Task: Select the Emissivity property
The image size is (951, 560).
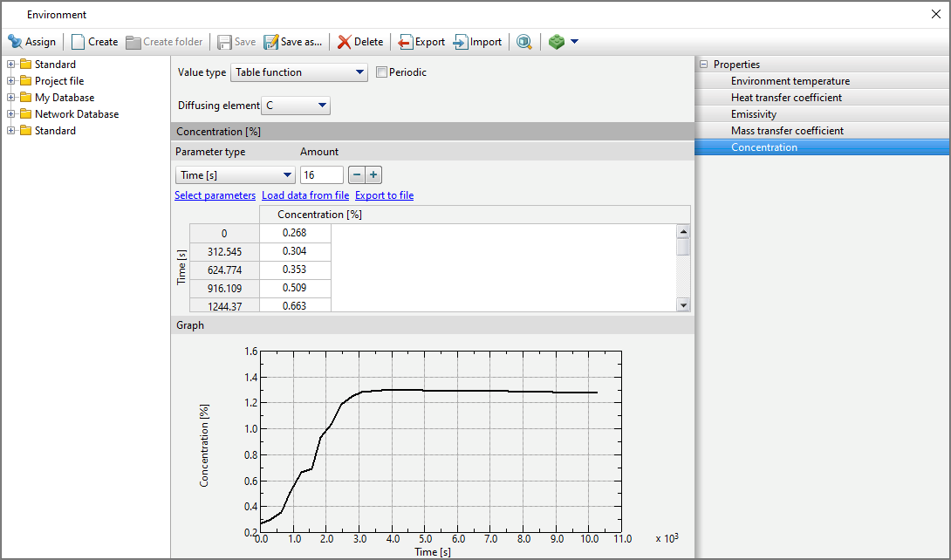Action: point(753,114)
